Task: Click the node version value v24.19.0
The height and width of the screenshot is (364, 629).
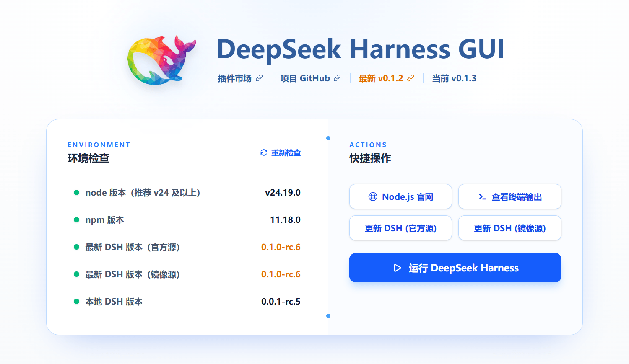Action: coord(283,193)
